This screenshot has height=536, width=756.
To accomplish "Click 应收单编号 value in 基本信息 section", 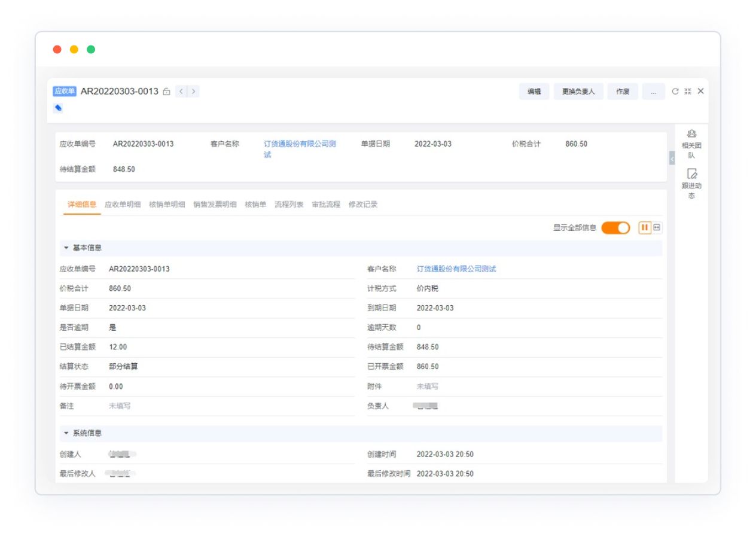I will point(139,269).
